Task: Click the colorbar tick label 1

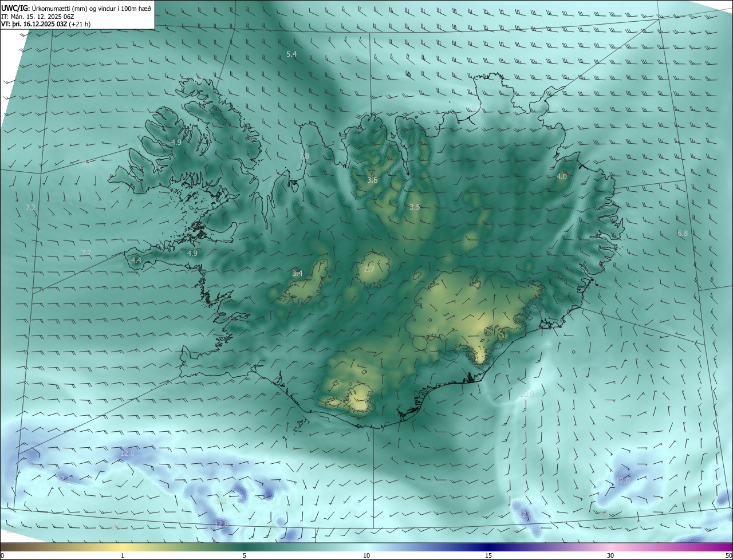Action: tap(123, 555)
